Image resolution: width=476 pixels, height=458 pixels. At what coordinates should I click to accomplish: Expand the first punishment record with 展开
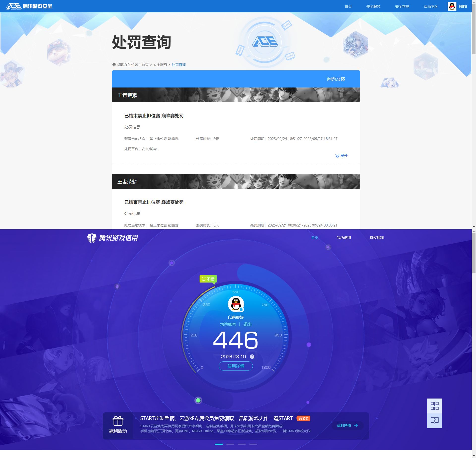tap(341, 156)
